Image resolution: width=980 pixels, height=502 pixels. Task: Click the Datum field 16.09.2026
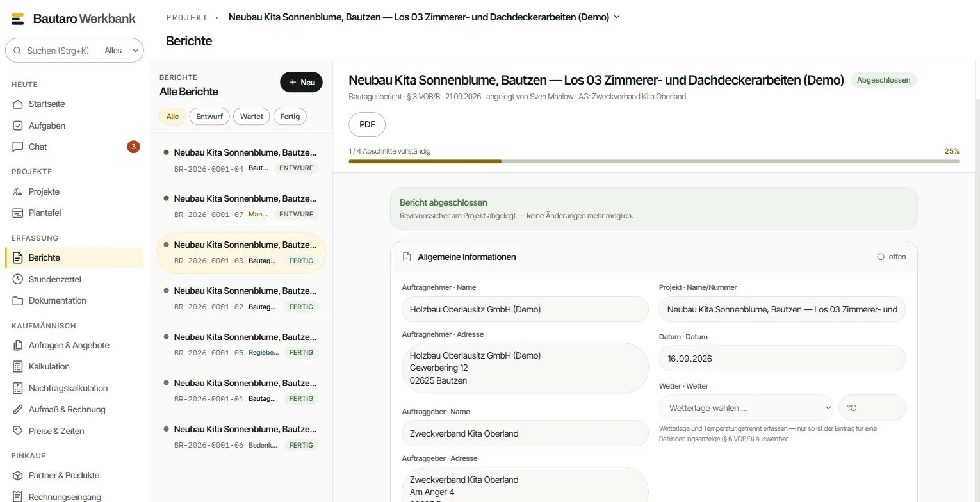(x=782, y=359)
